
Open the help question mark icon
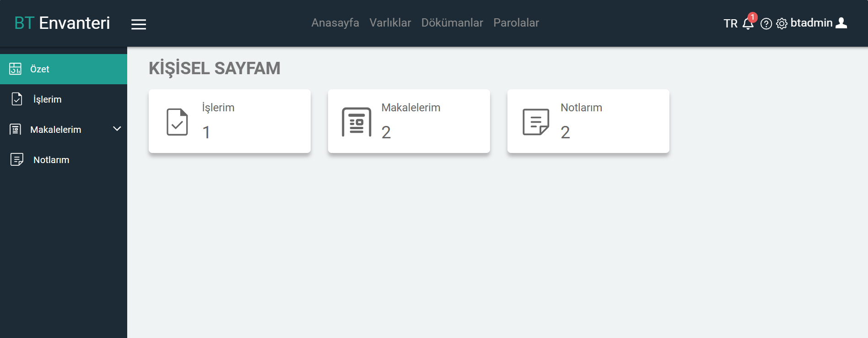[x=766, y=24]
